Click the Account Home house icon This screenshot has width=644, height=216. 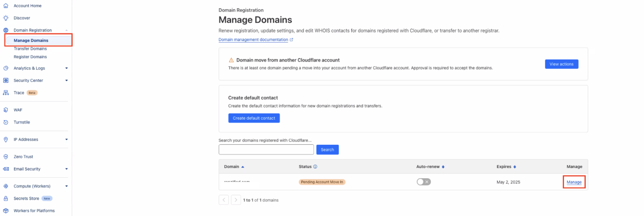[x=6, y=6]
